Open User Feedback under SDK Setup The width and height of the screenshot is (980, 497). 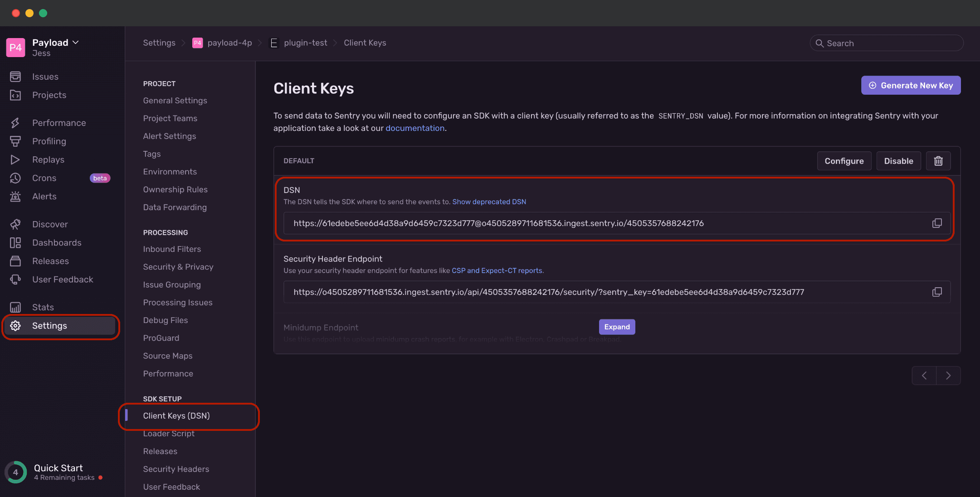pos(171,487)
